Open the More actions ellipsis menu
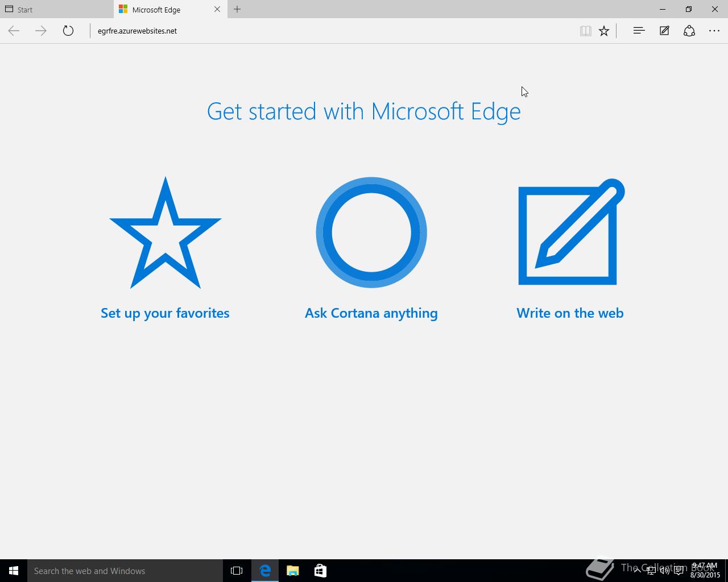This screenshot has height=582, width=728. 714,31
